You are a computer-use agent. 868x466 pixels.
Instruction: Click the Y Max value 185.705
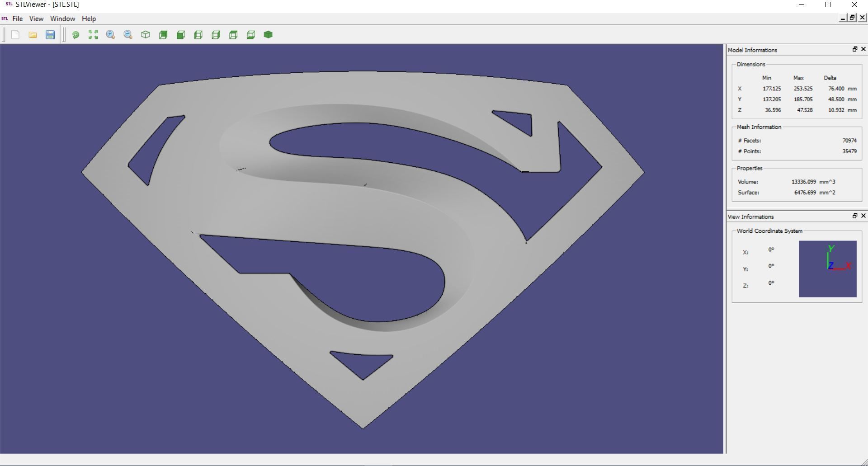pos(803,99)
